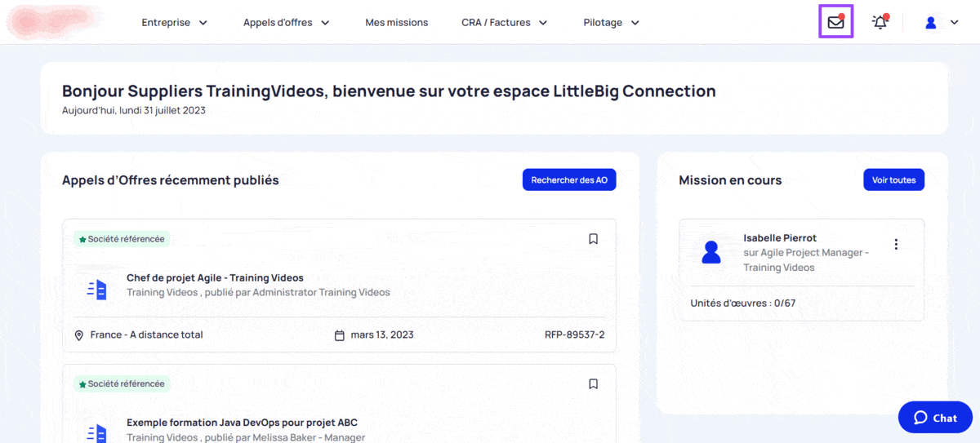Bookmark the Chef de projet Agile offer
The height and width of the screenshot is (443, 980).
click(594, 239)
